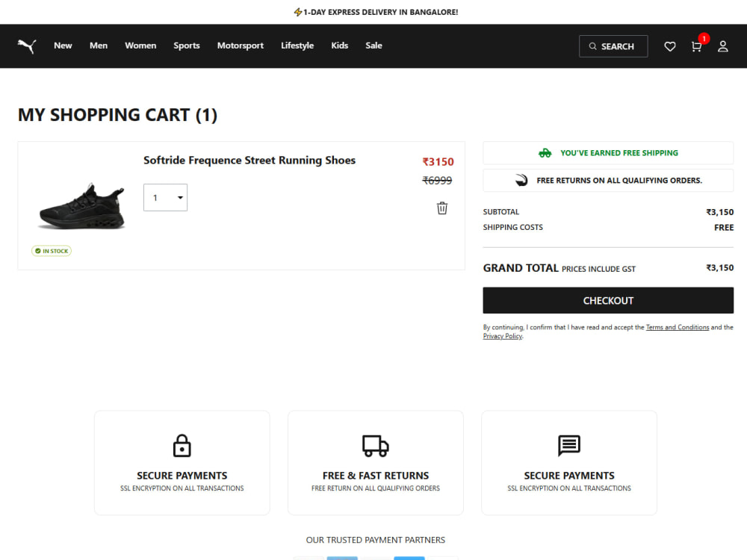This screenshot has height=560, width=747.
Task: Click the IN STOCK badge
Action: [52, 251]
